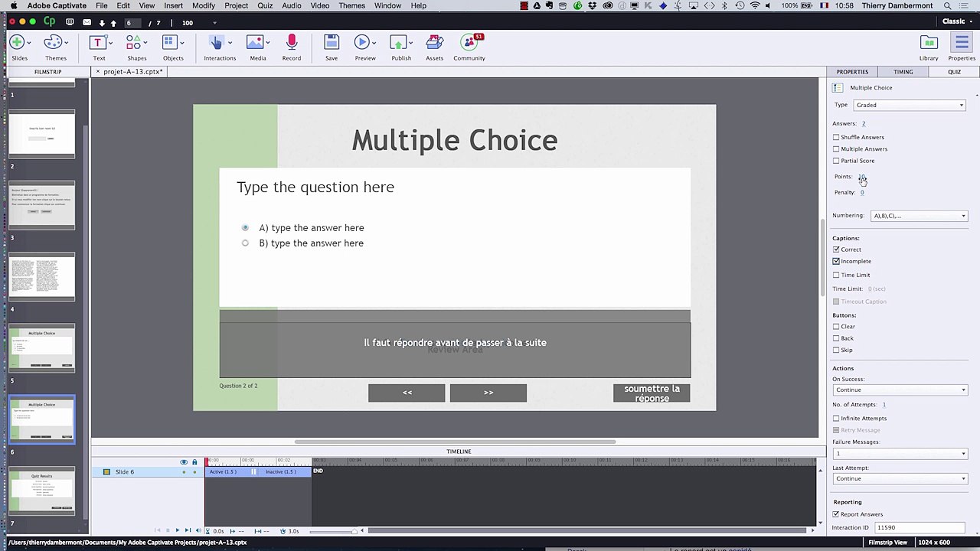Uncheck the Correct caption checkbox
The width and height of the screenshot is (980, 551).
coord(836,249)
